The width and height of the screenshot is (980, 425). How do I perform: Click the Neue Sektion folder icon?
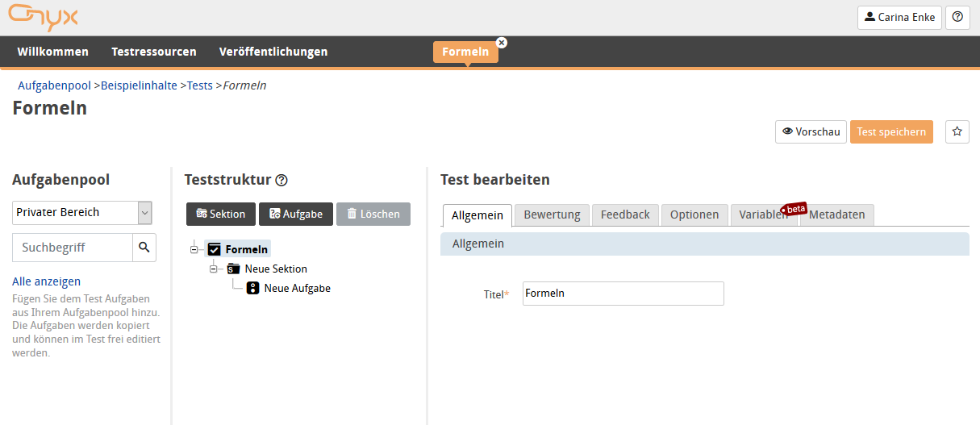(233, 269)
